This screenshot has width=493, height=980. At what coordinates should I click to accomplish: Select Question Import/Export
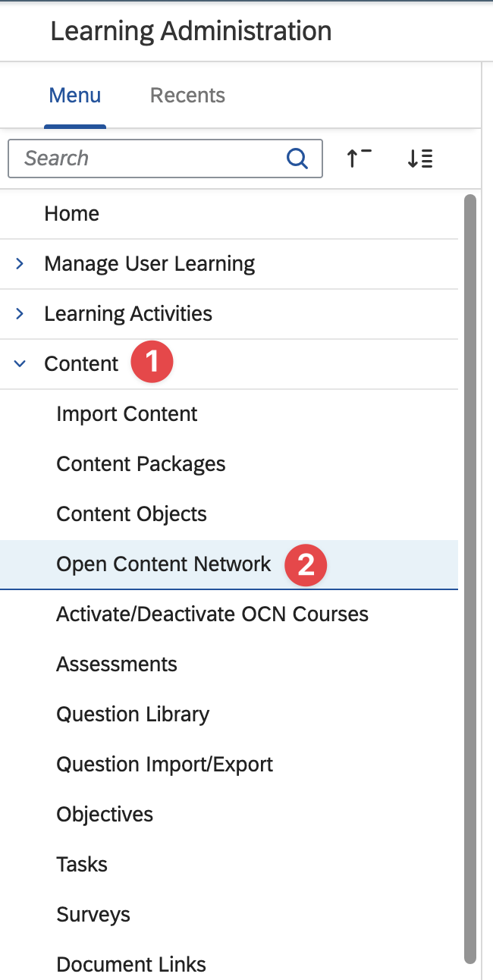click(165, 765)
